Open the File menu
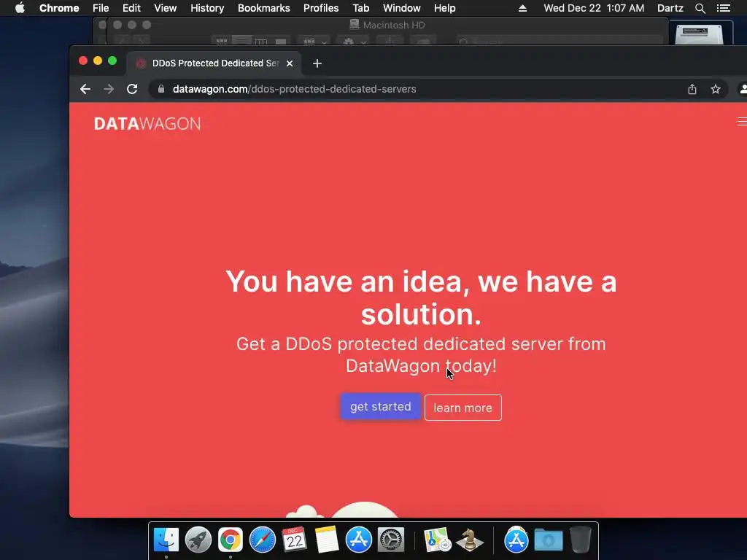 pos(101,8)
